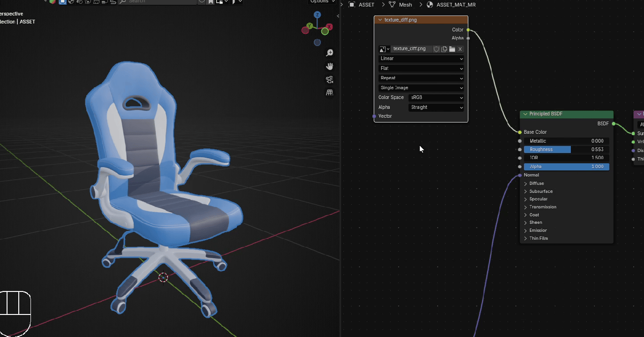Click the texture_diff.png image name field
The image size is (644, 337).
410,49
